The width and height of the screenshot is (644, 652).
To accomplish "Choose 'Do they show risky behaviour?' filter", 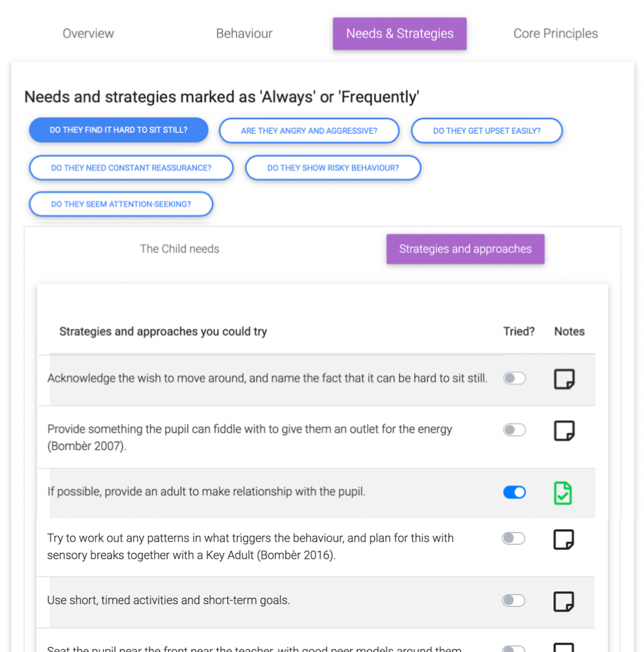I will tap(333, 168).
